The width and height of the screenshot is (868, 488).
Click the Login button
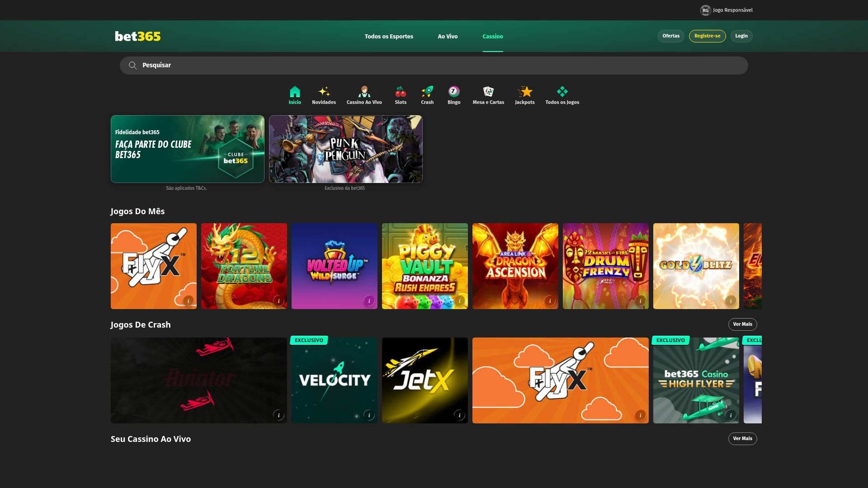741,36
